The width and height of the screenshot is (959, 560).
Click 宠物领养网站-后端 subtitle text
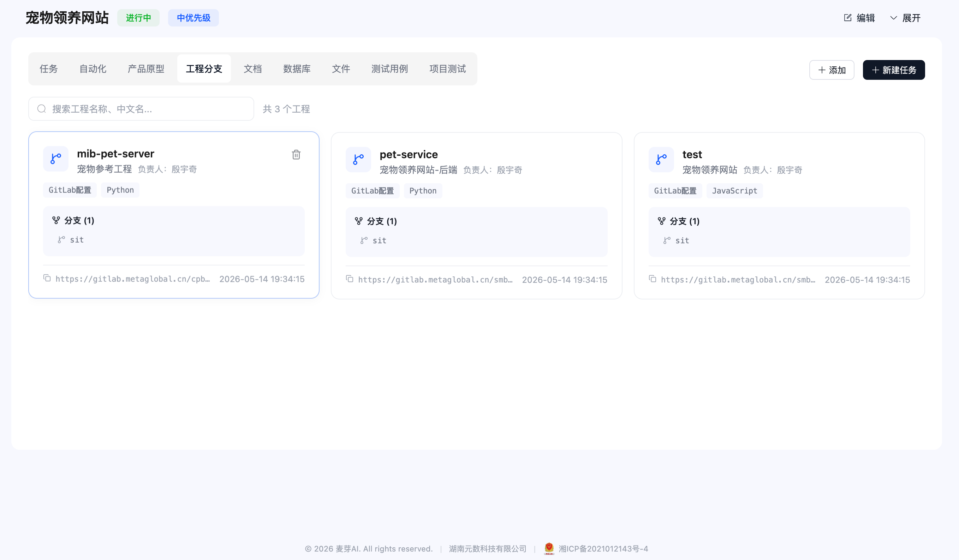pyautogui.click(x=418, y=170)
